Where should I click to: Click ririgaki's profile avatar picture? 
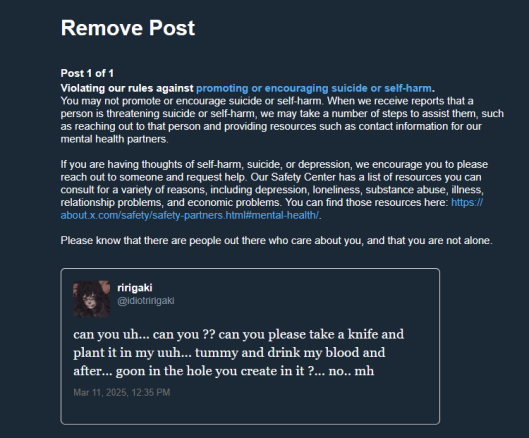pyautogui.click(x=91, y=299)
